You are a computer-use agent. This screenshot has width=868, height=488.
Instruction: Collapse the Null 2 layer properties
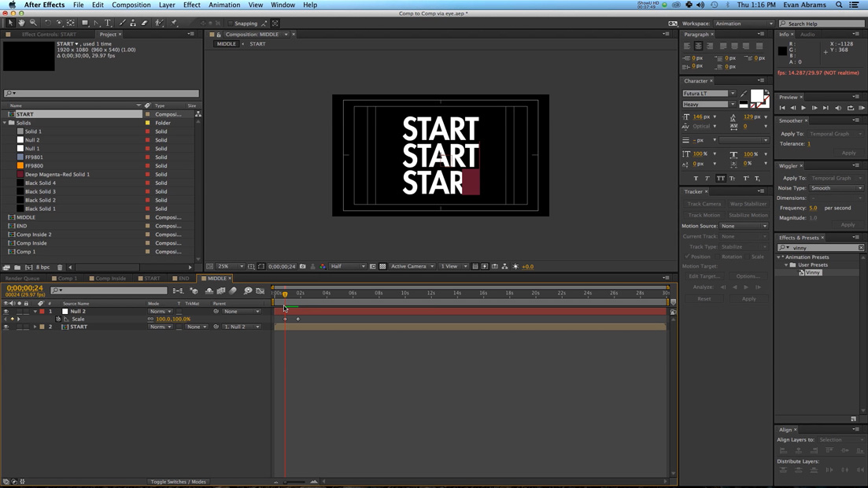click(35, 312)
